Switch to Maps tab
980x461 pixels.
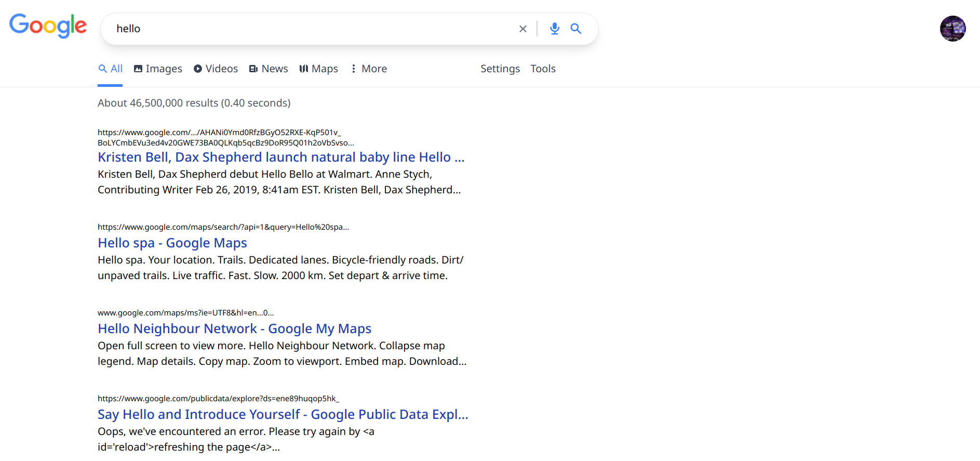tap(318, 69)
